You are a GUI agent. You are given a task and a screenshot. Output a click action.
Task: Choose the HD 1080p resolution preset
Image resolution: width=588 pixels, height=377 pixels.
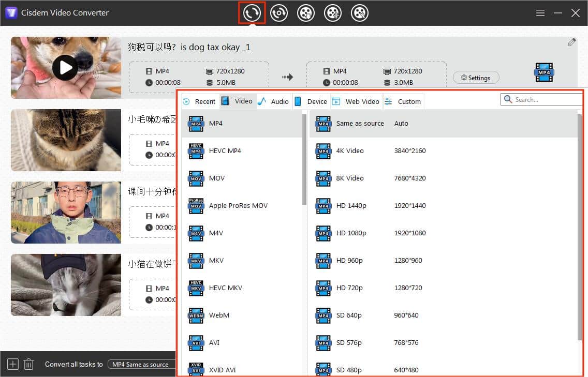(351, 233)
